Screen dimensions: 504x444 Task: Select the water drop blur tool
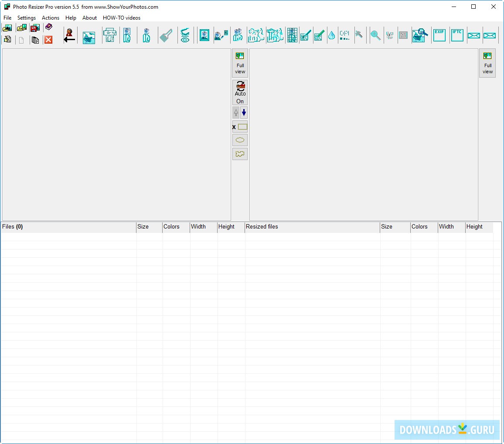331,35
